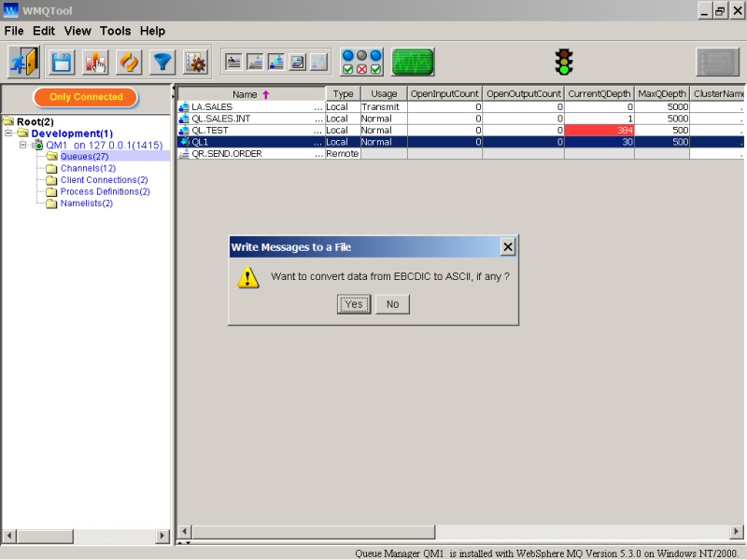Click the MaxQDepth column header
This screenshot has width=747, height=560.
(662, 94)
